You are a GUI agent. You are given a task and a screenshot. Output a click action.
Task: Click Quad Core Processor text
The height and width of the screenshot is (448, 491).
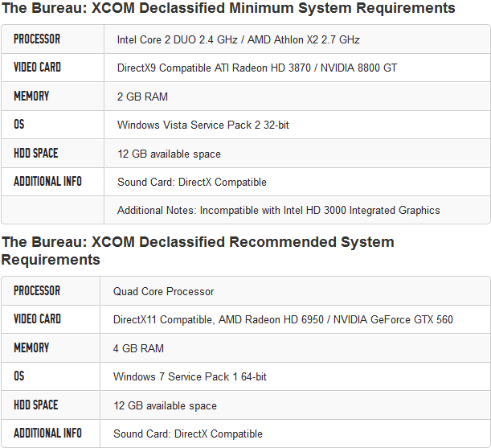[163, 291]
